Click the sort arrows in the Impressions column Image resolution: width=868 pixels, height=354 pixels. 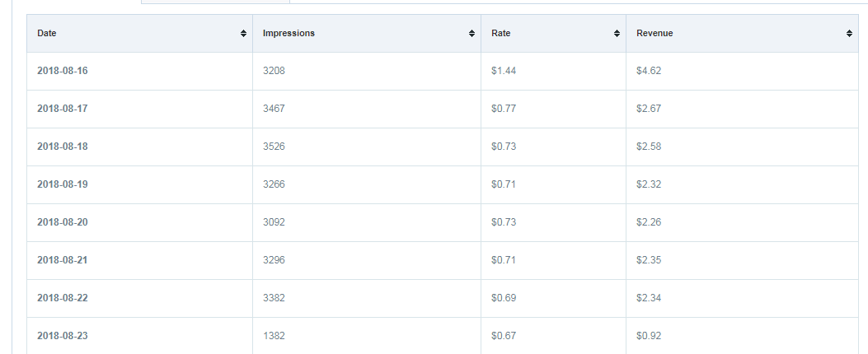[x=472, y=34]
